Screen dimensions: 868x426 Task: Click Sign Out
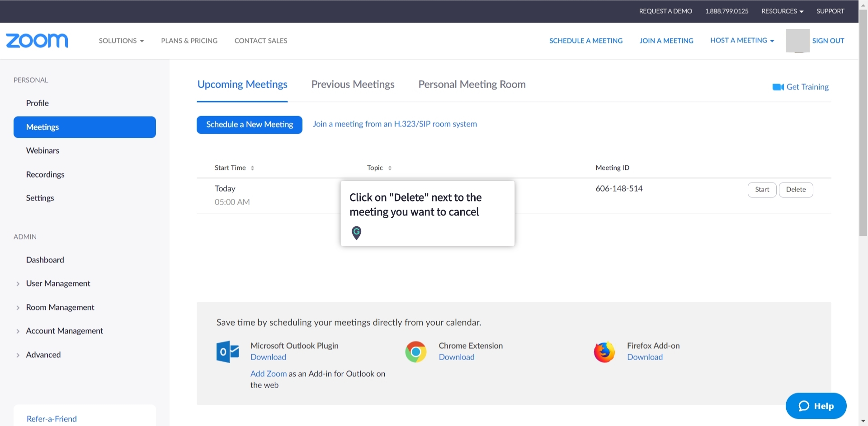coord(828,41)
